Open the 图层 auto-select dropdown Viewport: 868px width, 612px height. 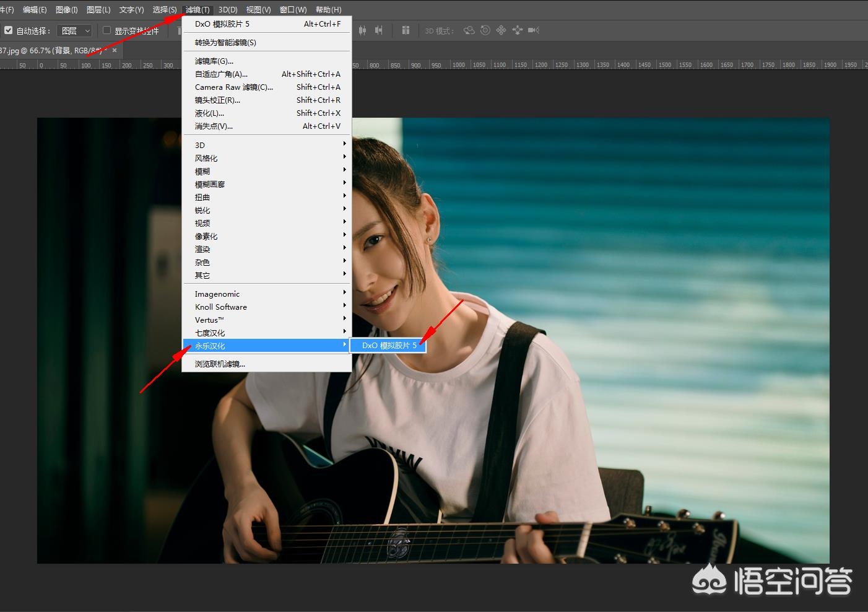(75, 30)
